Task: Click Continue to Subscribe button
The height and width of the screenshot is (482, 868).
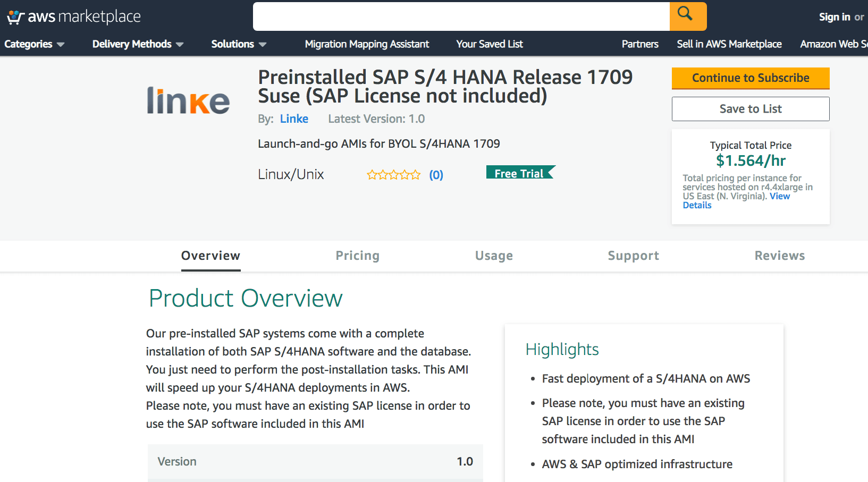Action: tap(751, 78)
